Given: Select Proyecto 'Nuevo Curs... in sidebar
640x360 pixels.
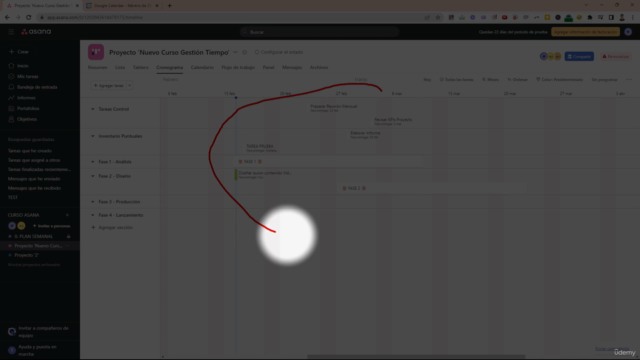Looking at the screenshot, I should point(38,246).
